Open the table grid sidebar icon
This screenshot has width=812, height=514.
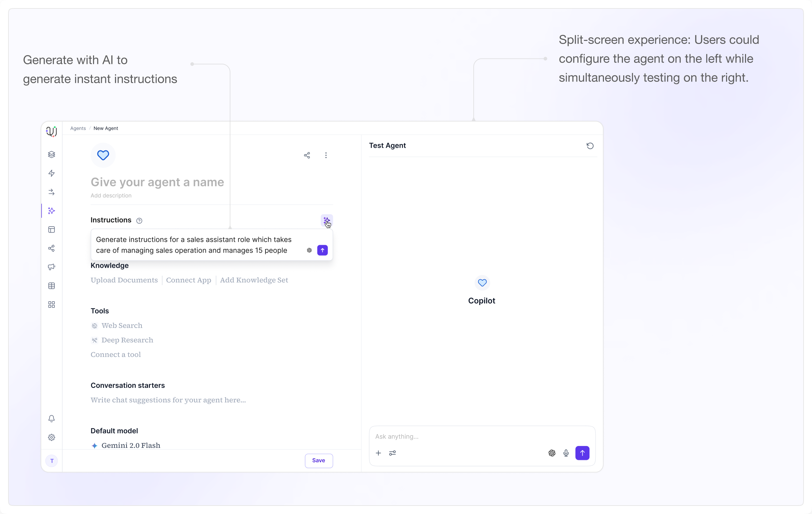coord(51,286)
